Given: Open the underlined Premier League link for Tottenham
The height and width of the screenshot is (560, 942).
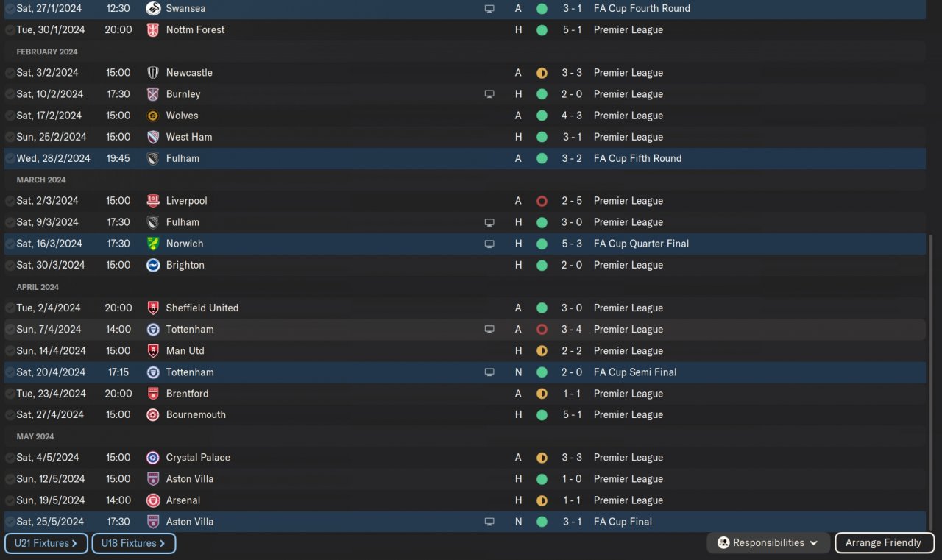Looking at the screenshot, I should pyautogui.click(x=628, y=330).
